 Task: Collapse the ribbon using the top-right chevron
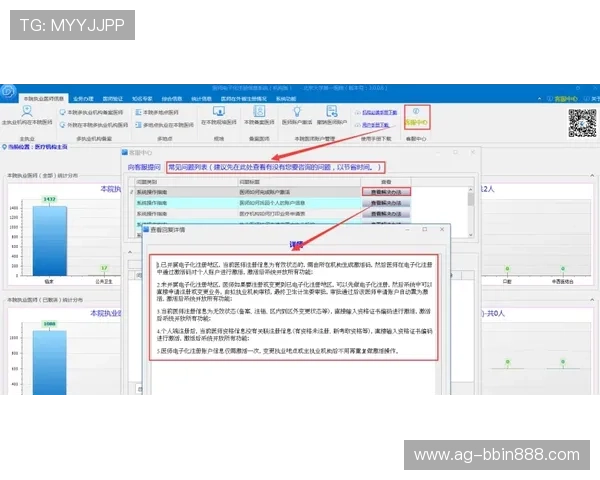pos(540,99)
